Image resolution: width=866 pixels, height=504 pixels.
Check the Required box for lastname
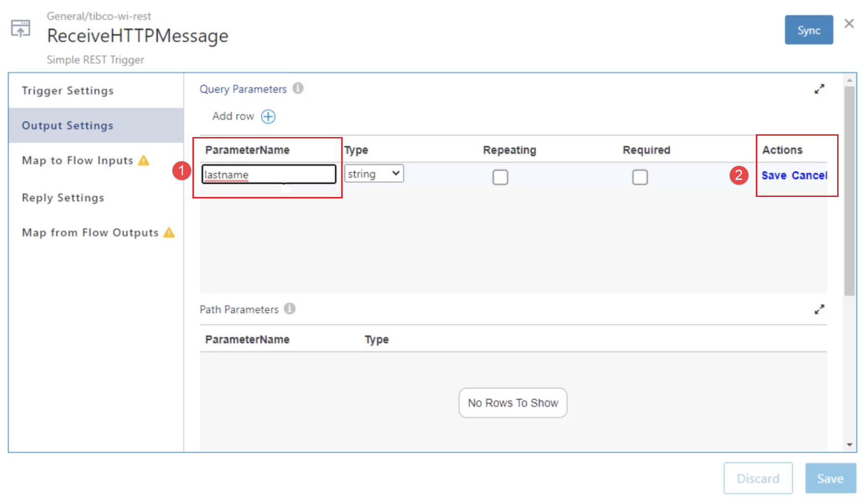click(x=640, y=177)
